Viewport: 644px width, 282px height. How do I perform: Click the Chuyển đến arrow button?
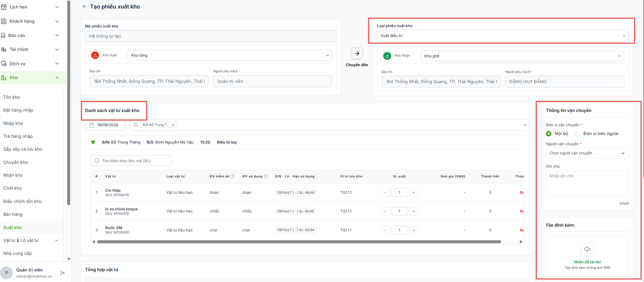pyautogui.click(x=357, y=53)
